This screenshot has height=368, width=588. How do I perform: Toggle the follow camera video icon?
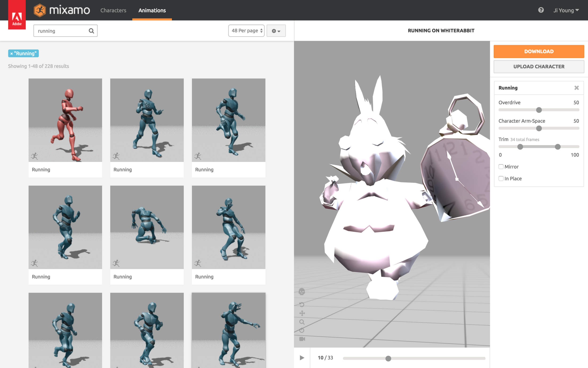pos(302,339)
